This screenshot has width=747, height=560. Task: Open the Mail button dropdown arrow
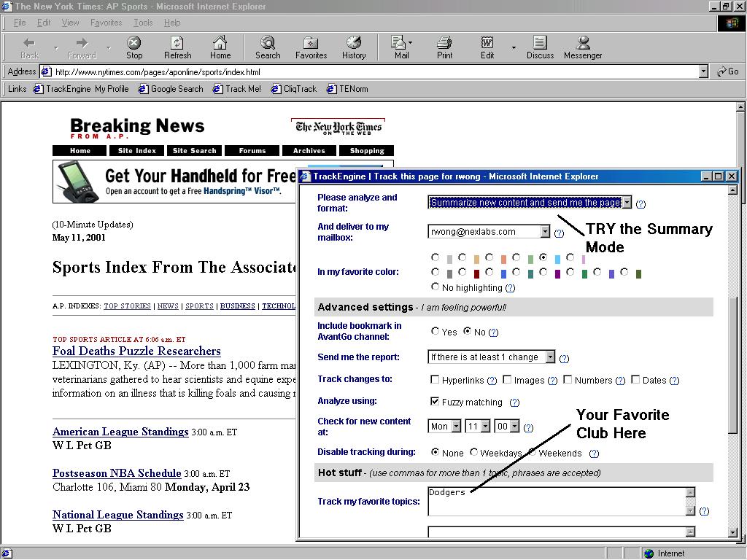pos(410,42)
